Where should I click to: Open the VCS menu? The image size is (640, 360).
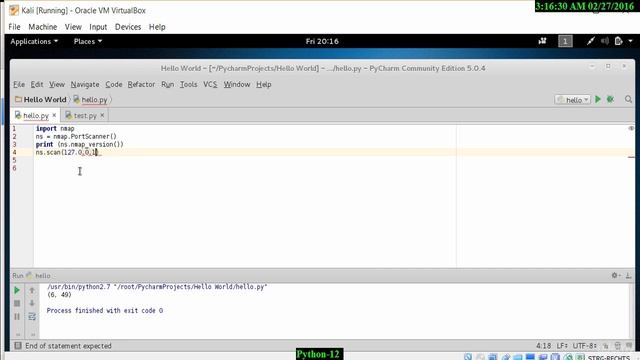pyautogui.click(x=210, y=84)
